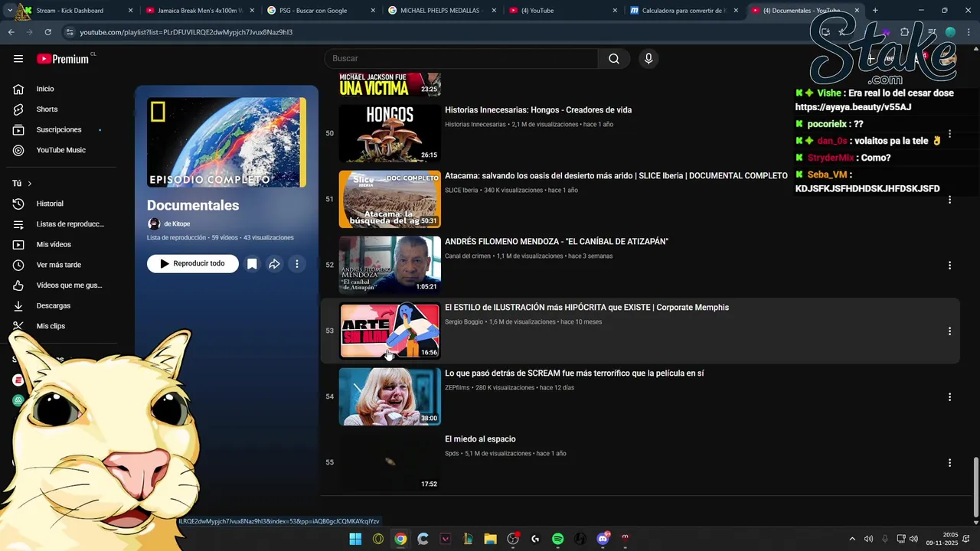Image resolution: width=980 pixels, height=551 pixels.
Task: Expand the Tú section chevron
Action: coord(30,184)
